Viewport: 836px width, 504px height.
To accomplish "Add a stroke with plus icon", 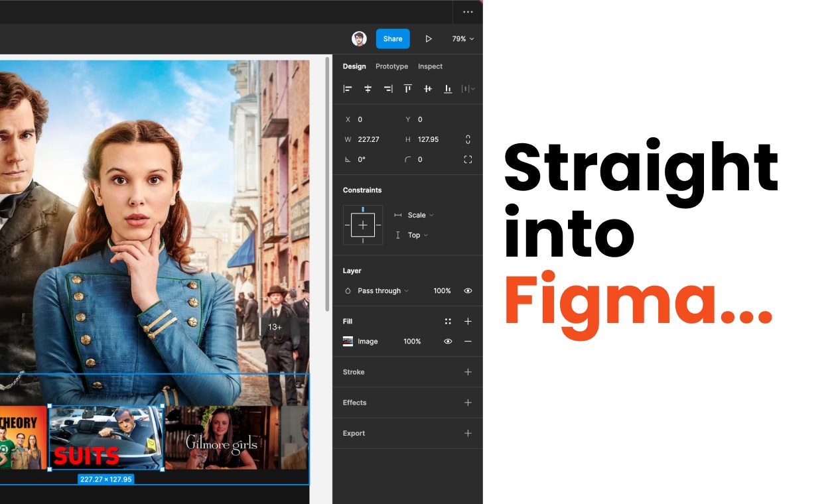I will coord(468,372).
